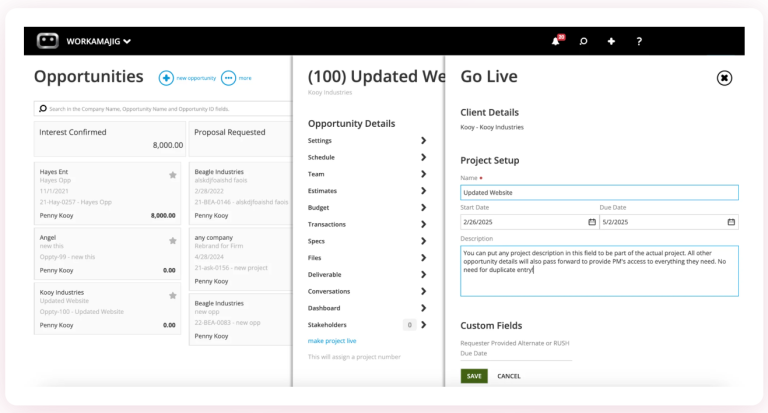This screenshot has width=768, height=413.
Task: Close the Go Live panel
Action: (725, 78)
